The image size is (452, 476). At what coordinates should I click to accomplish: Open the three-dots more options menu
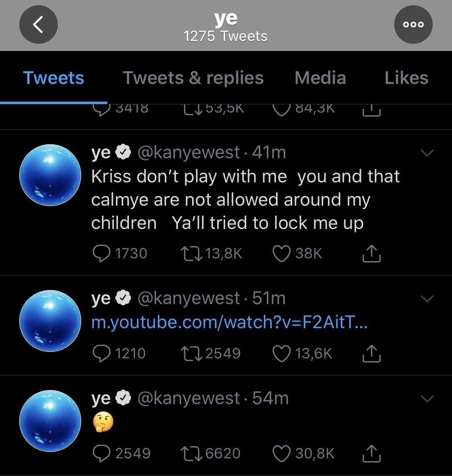(x=413, y=25)
